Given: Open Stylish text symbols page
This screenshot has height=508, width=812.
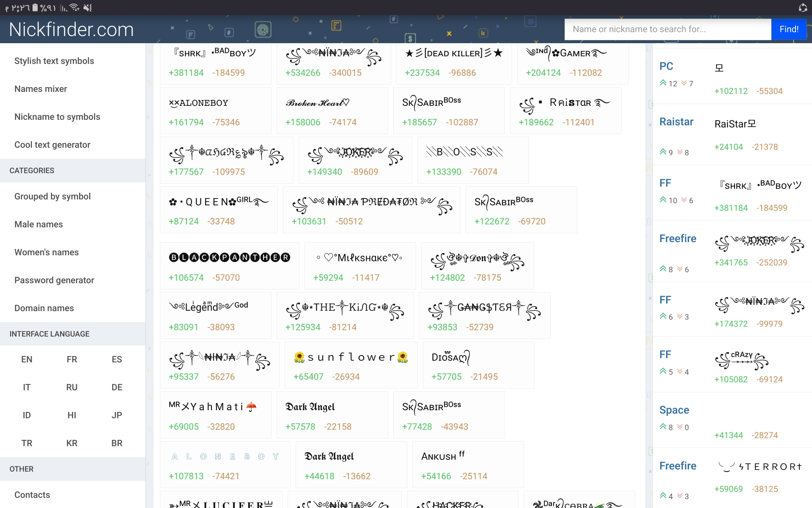Looking at the screenshot, I should click(x=54, y=61).
